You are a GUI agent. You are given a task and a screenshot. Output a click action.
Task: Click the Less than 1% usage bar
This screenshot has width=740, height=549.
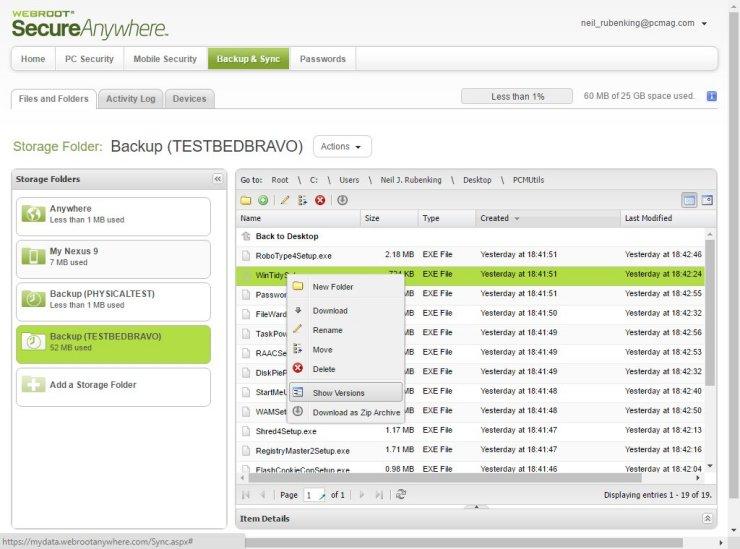click(x=517, y=96)
